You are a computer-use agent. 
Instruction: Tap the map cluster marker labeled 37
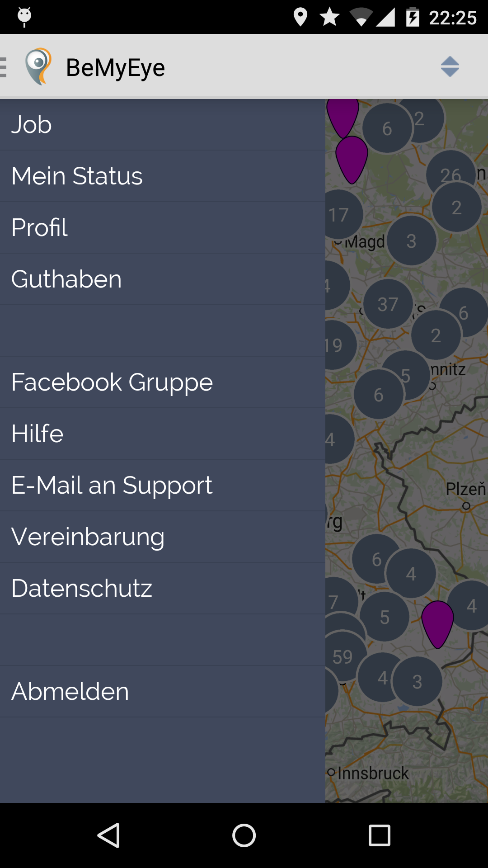point(388,304)
